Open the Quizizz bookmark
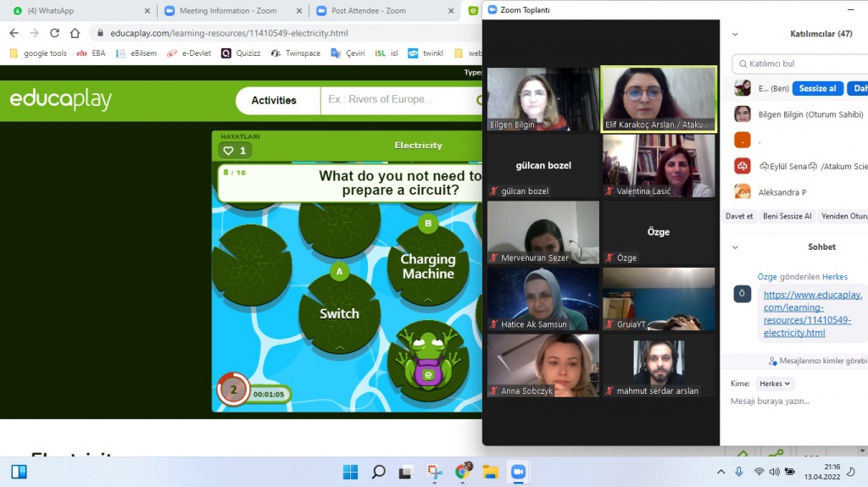Viewport: 868px width, 487px height. (241, 53)
